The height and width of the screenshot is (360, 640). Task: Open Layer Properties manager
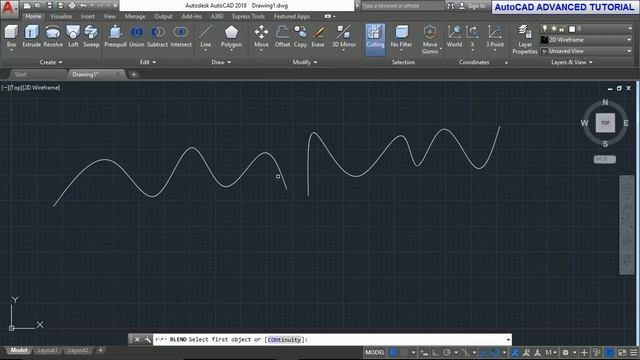[525, 40]
